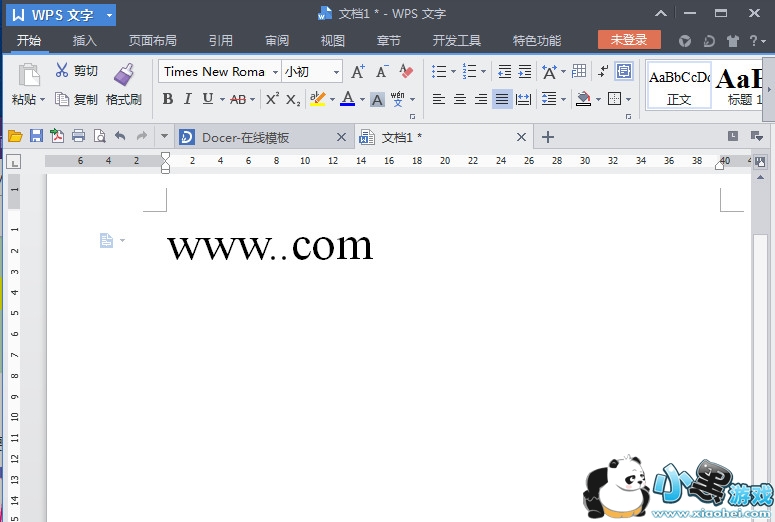Open the 视图 (View) tab
The width and height of the screenshot is (775, 522).
333,41
